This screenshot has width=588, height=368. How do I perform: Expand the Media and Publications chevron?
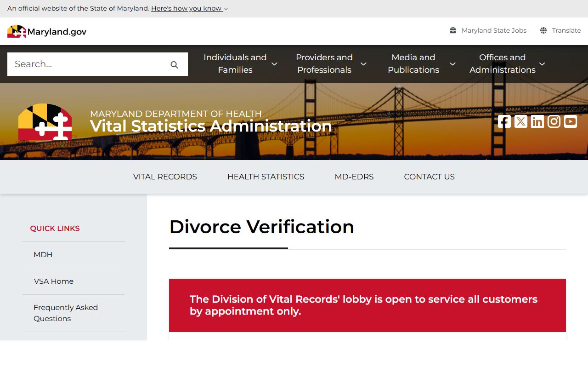(x=452, y=64)
